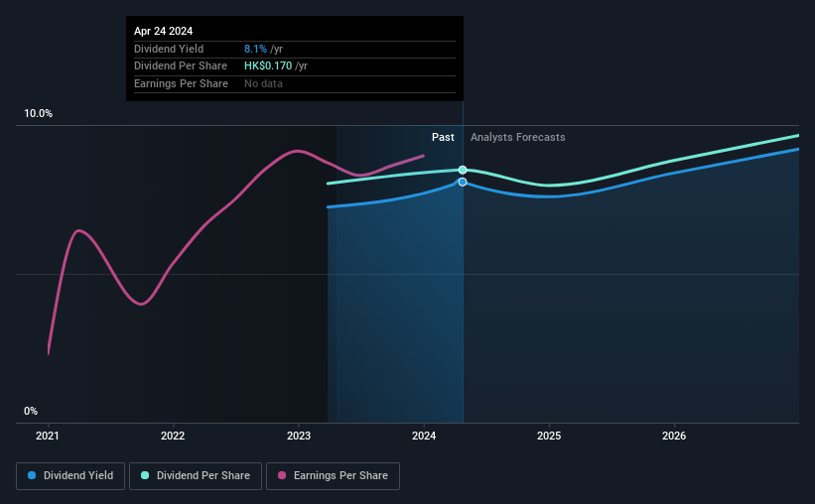Click the 2022 x-axis label
The image size is (815, 504).
pos(173,436)
